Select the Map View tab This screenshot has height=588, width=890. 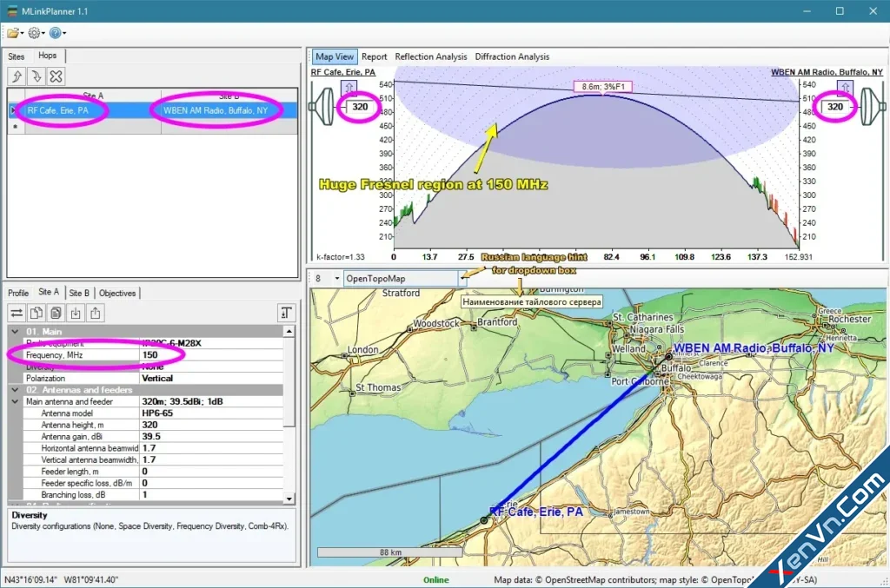(x=335, y=56)
